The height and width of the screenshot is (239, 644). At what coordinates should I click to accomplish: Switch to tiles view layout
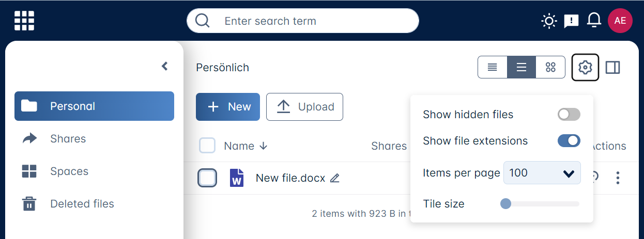(550, 68)
